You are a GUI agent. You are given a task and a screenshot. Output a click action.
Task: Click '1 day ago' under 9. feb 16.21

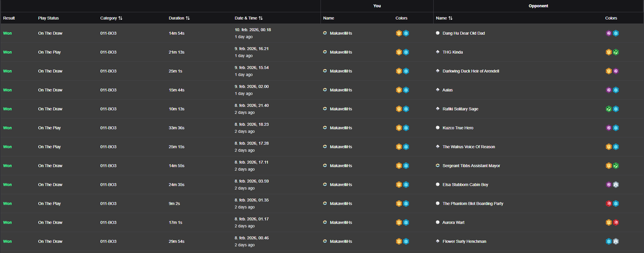tap(244, 56)
